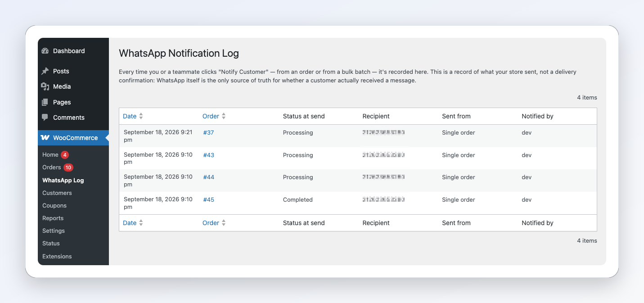Click the Pages document icon
The width and height of the screenshot is (644, 303).
[45, 102]
